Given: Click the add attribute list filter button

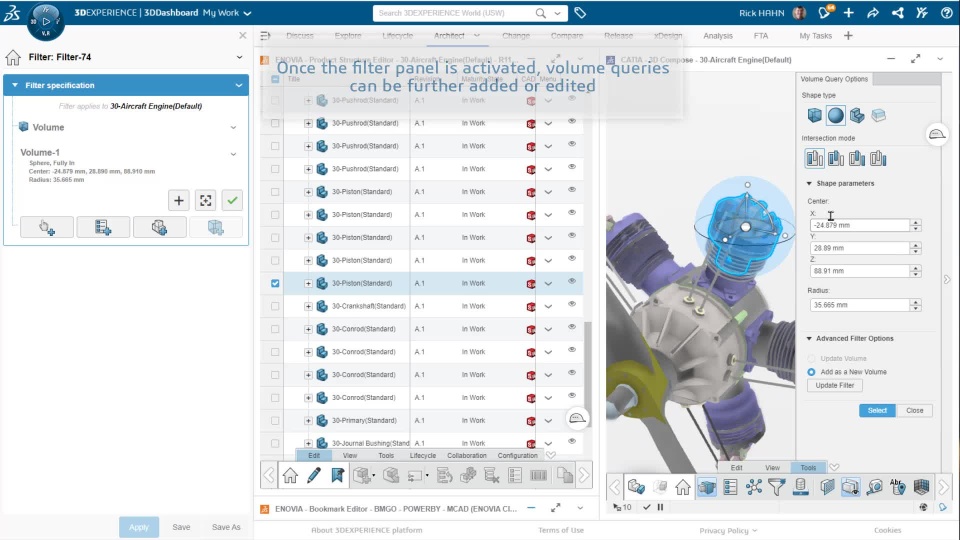Looking at the screenshot, I should tap(103, 227).
